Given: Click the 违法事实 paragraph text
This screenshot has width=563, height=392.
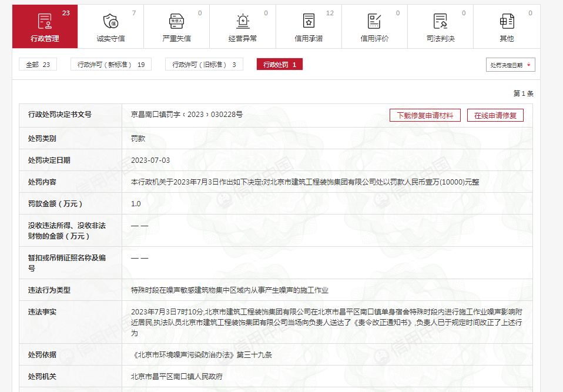Looking at the screenshot, I should point(326,322).
